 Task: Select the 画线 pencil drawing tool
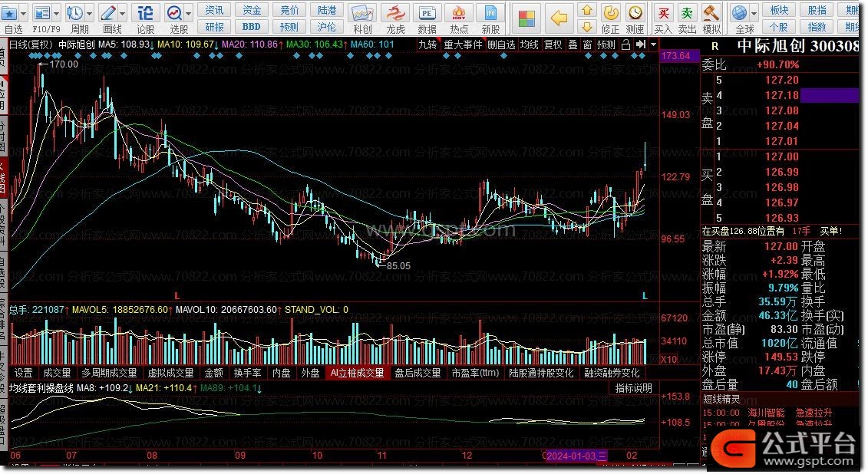click(108, 13)
